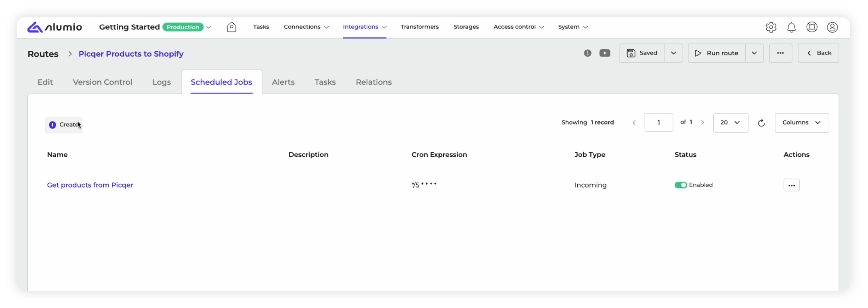Switch to the Relations tab

tap(373, 82)
